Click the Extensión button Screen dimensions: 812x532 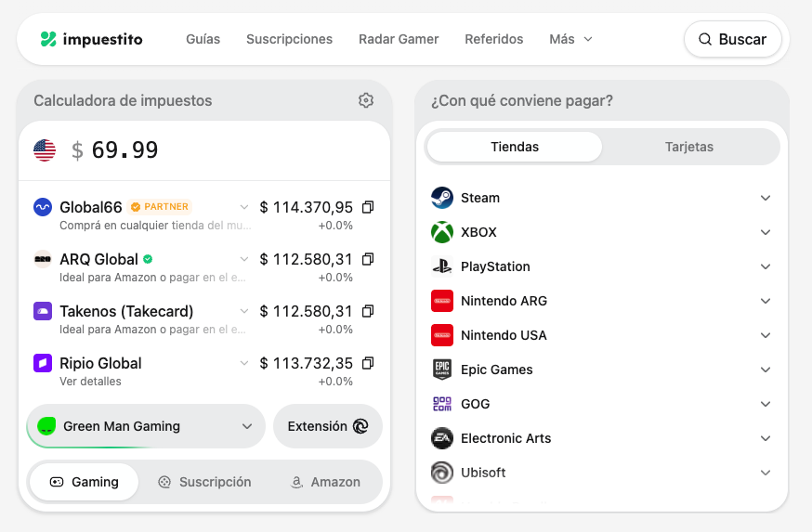(x=327, y=426)
